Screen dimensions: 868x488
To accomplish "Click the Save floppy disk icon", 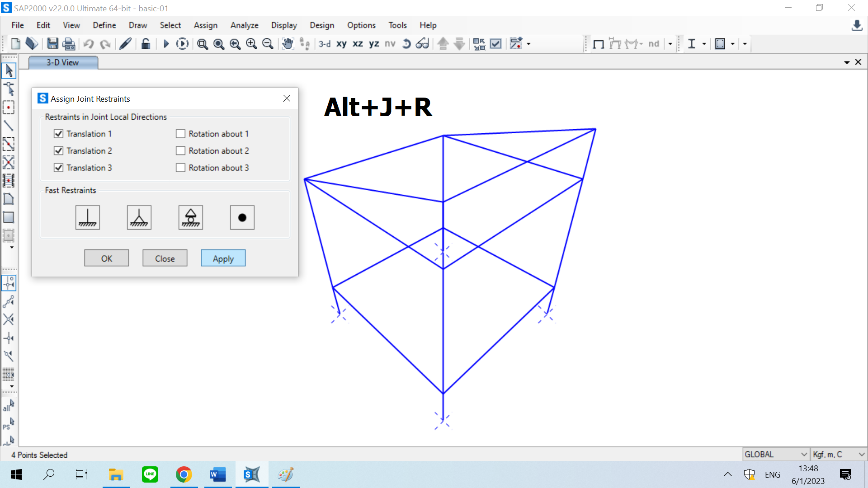I will click(52, 44).
